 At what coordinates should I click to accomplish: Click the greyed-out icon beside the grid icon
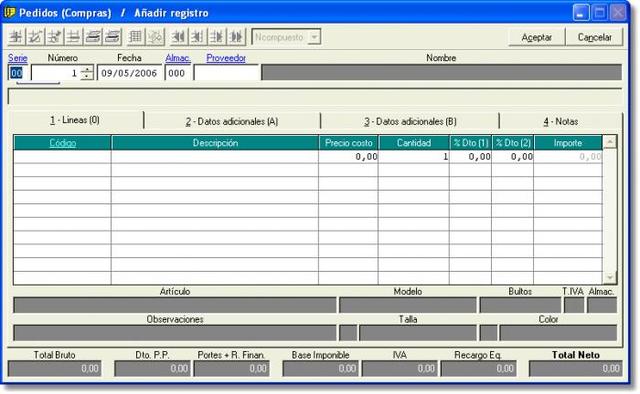point(155,37)
